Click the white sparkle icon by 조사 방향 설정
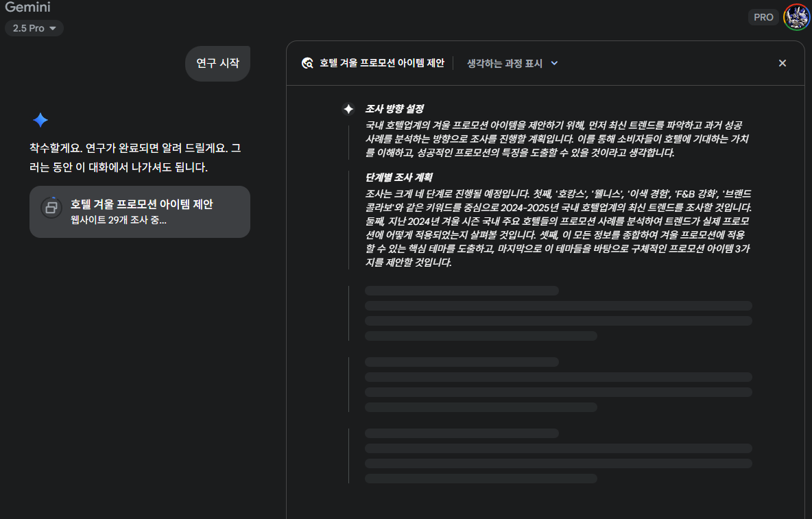812x519 pixels. tap(348, 108)
